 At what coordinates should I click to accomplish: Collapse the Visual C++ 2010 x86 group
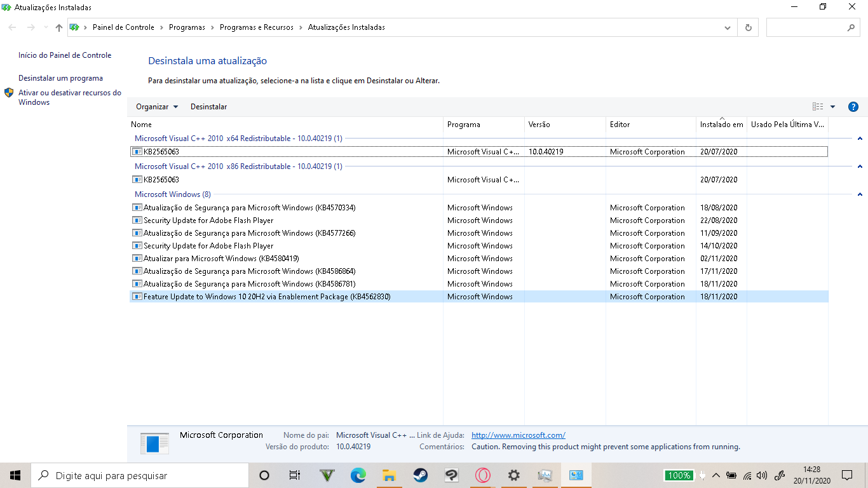(x=860, y=166)
